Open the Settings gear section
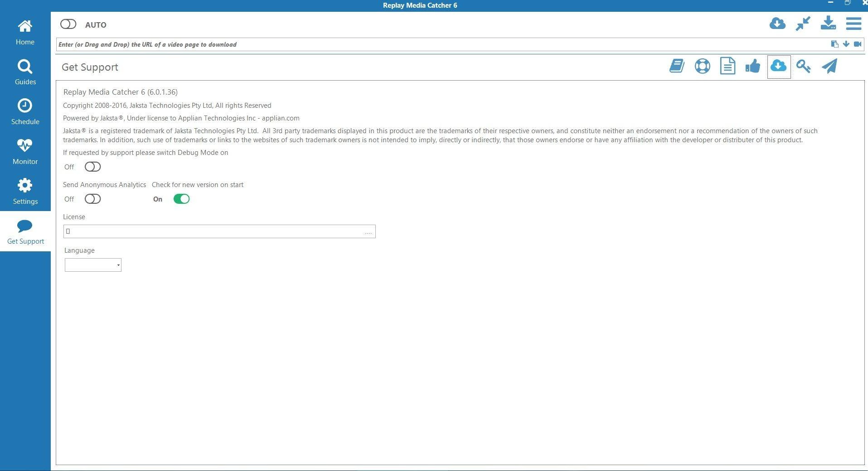Screen dimensions: 868x471 [25, 192]
